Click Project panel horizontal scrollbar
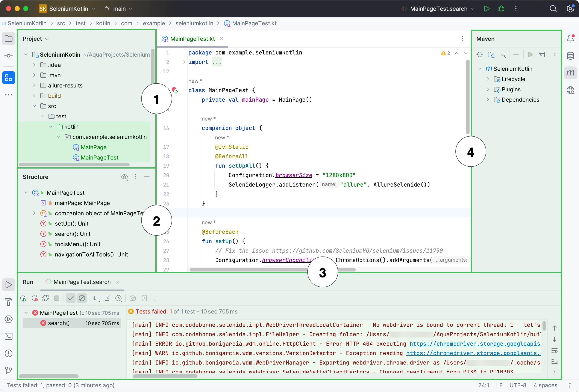Image resolution: width=579 pixels, height=392 pixels. pos(74,165)
